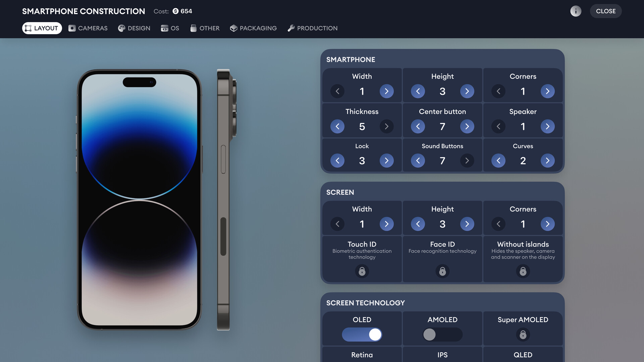This screenshot has height=362, width=644.
Task: Decrease Sound Buttons value
Action: 418,161
